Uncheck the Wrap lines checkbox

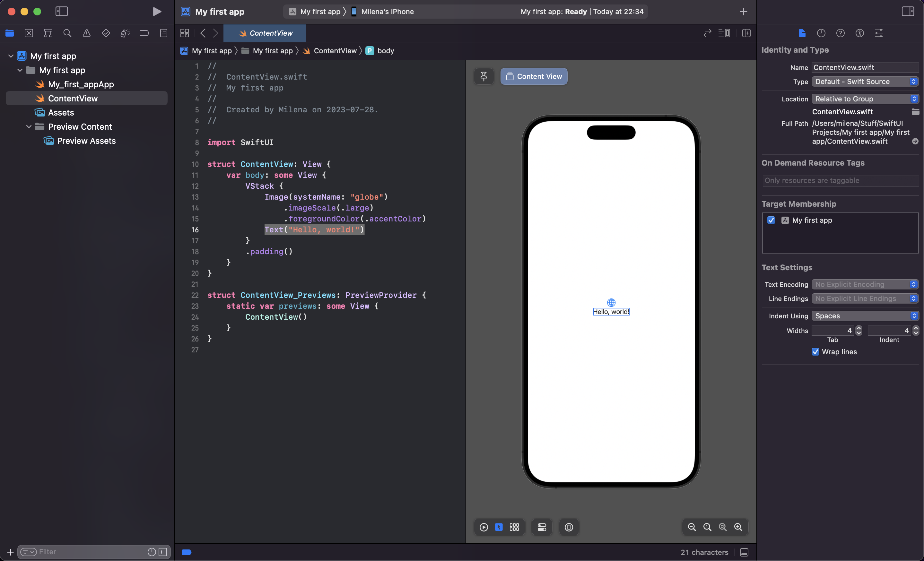click(815, 352)
